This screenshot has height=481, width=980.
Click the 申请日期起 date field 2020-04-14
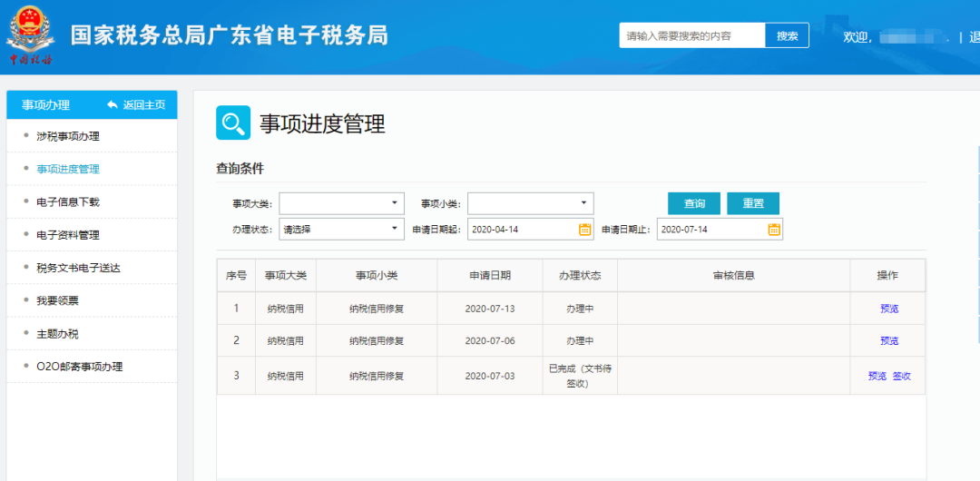(530, 229)
